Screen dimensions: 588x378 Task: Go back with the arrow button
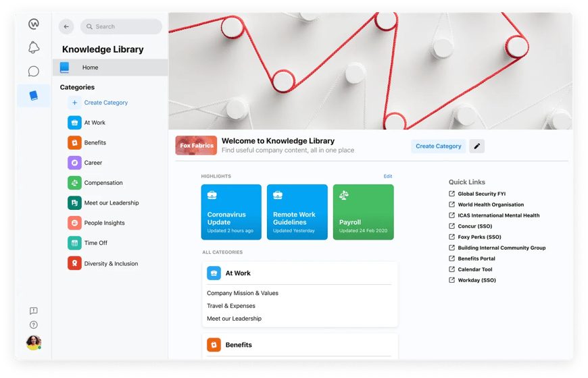(66, 26)
